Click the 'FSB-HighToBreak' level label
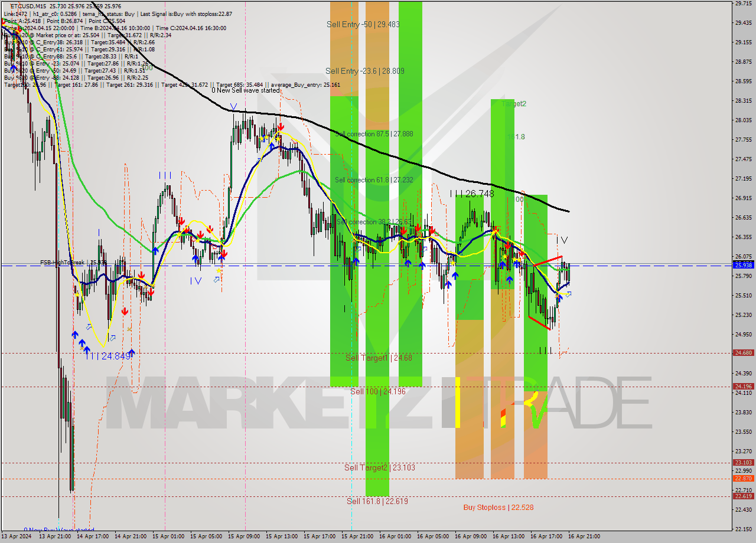The height and width of the screenshot is (543, 756). pos(73,262)
